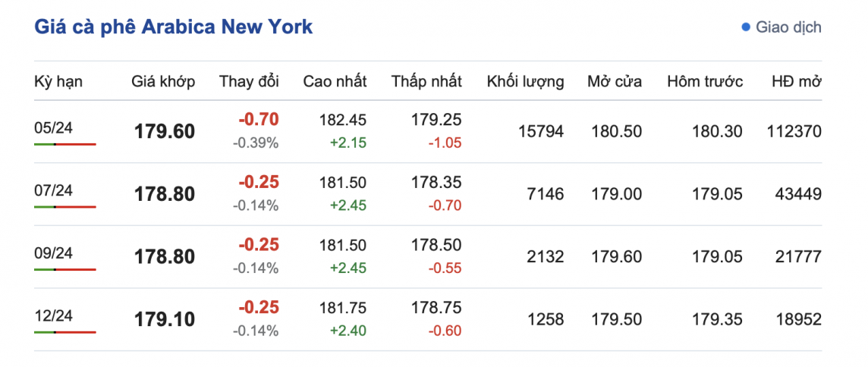868x367 pixels.
Task: Select the 05/24 contract term
Action: point(54,127)
